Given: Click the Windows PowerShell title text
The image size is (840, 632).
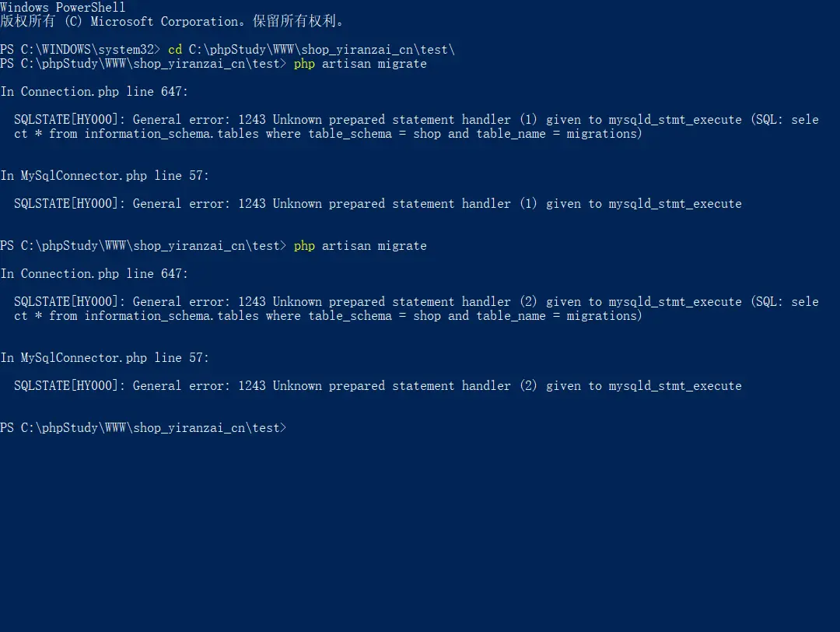Looking at the screenshot, I should (63, 7).
